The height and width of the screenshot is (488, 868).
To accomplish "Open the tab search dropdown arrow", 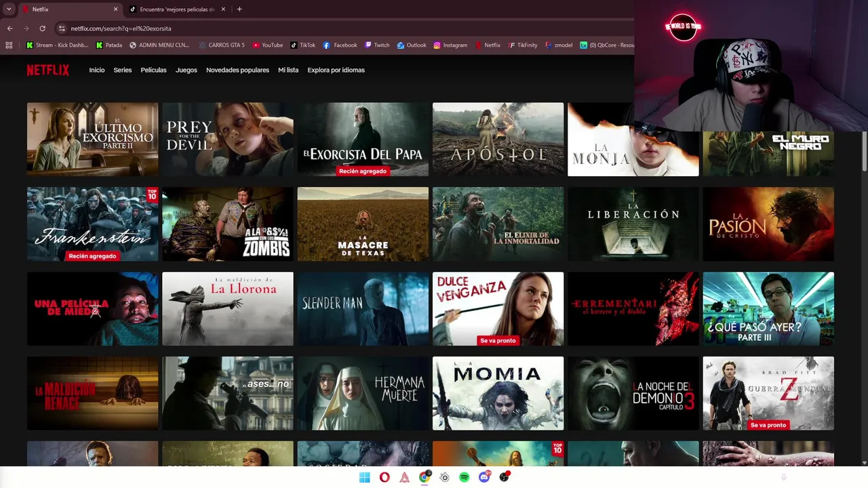I will click(x=9, y=9).
